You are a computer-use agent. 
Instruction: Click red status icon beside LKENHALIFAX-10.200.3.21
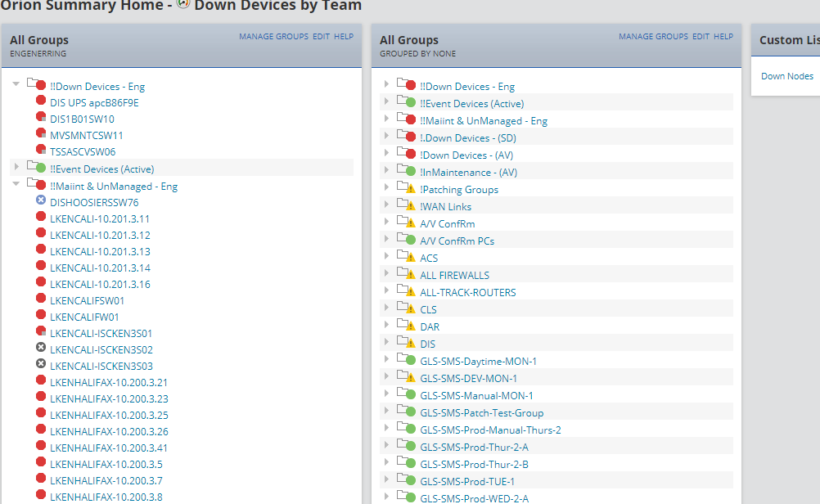(41, 380)
